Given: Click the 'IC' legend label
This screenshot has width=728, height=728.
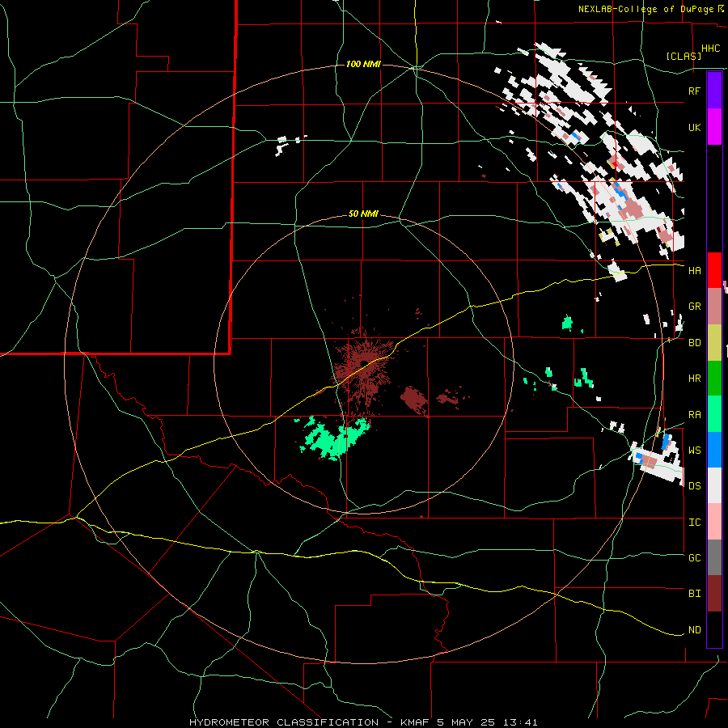Looking at the screenshot, I should pos(694,523).
